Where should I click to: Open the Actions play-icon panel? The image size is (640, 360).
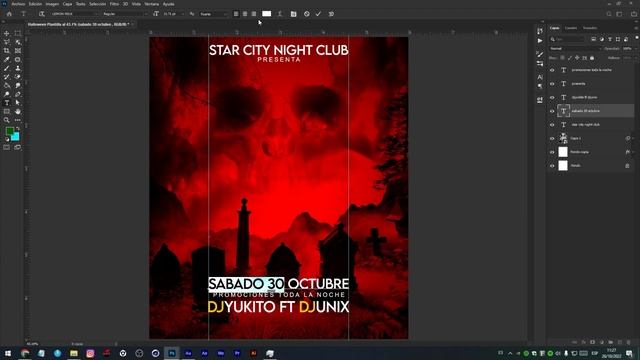click(540, 41)
